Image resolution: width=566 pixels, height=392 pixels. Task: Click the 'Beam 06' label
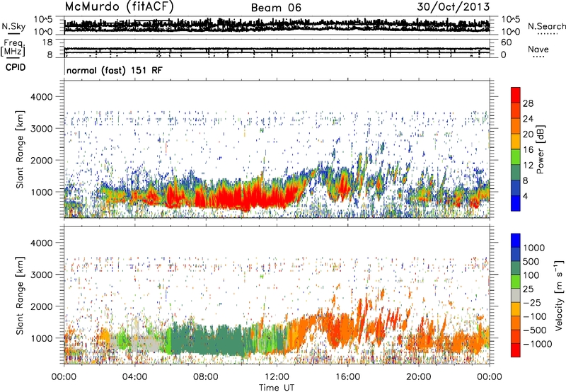[x=276, y=8]
